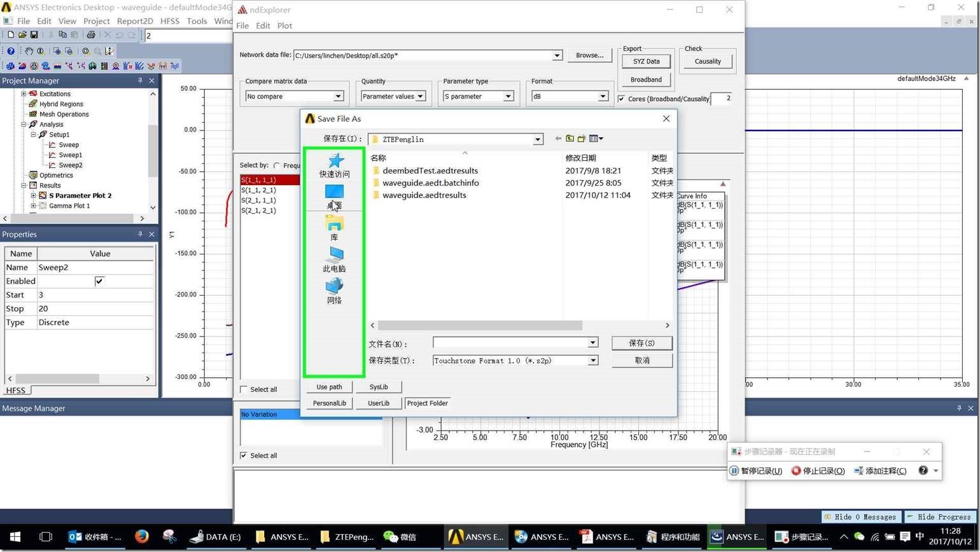Open the view menu icon in Save dialog
980x552 pixels.
pyautogui.click(x=596, y=139)
